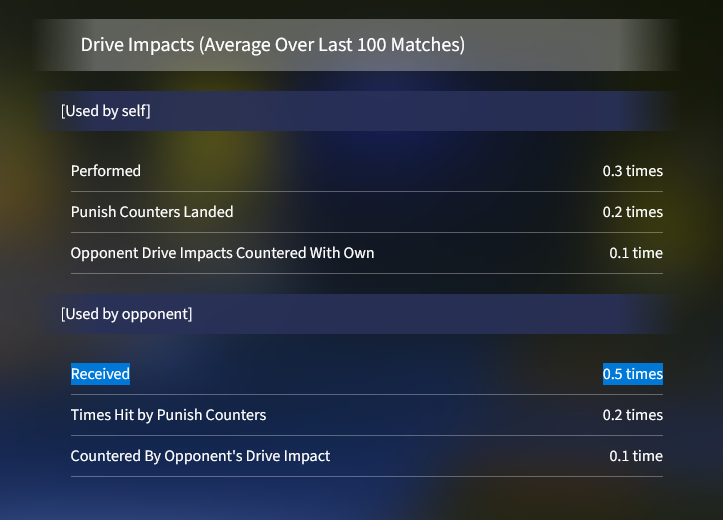
Task: Select the [Used by opponent] section header
Action: click(x=127, y=314)
